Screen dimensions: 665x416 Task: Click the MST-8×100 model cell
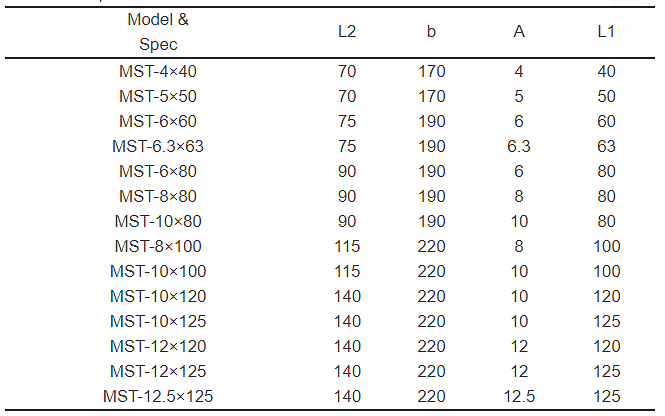[x=158, y=247]
